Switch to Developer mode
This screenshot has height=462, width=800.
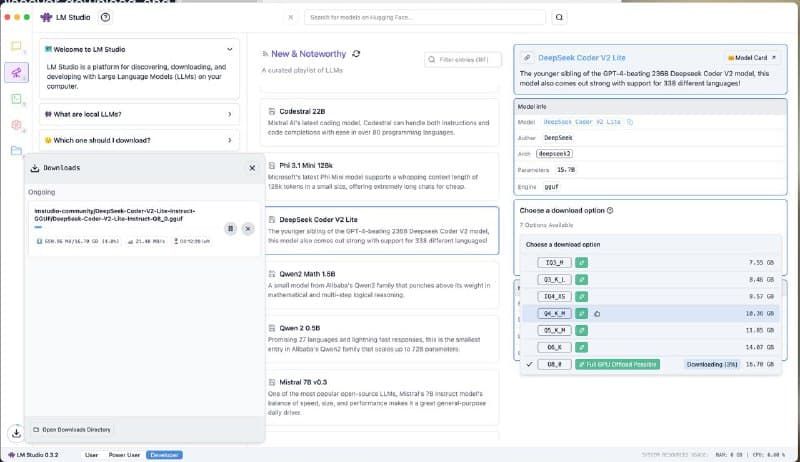pyautogui.click(x=164, y=455)
